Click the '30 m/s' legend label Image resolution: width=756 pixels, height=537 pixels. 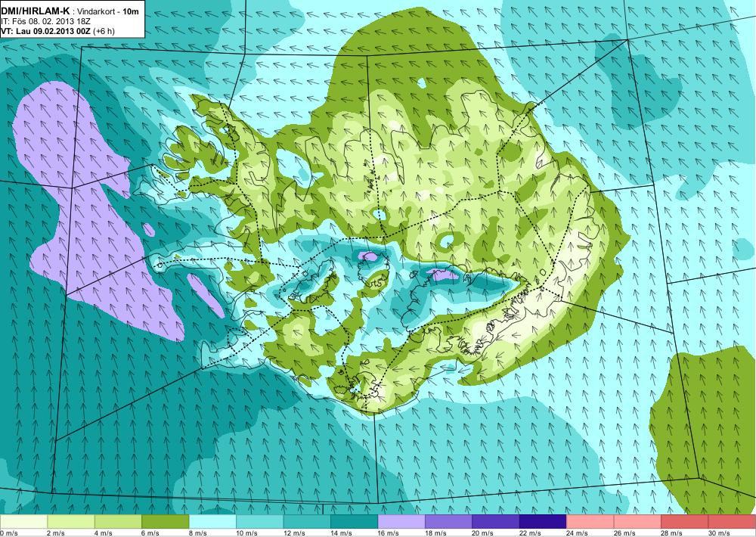point(720,533)
